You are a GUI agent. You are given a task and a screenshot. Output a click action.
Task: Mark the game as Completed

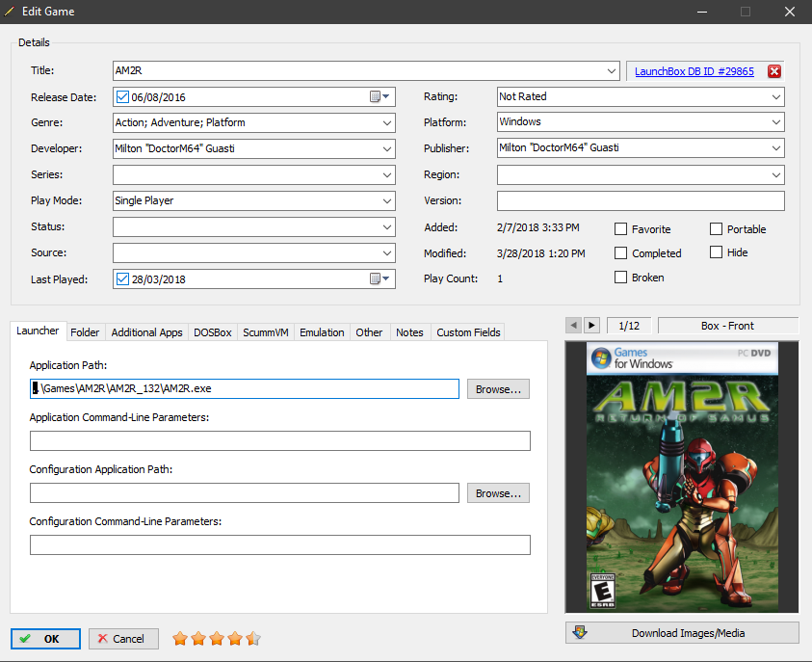(x=620, y=252)
